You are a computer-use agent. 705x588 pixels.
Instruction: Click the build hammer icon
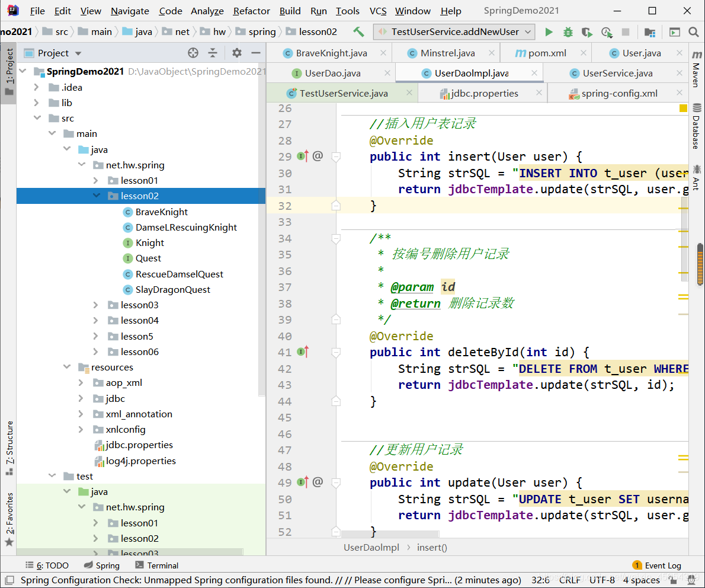click(358, 32)
